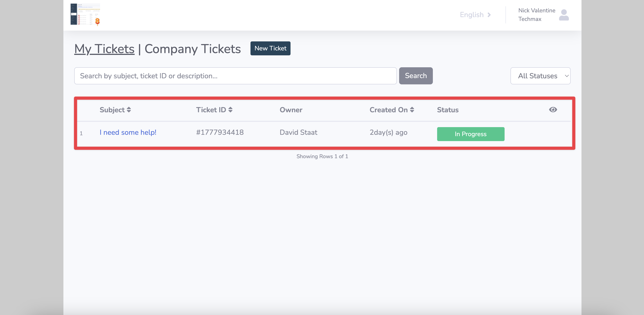Click the Search button
644x315 pixels.
click(416, 76)
